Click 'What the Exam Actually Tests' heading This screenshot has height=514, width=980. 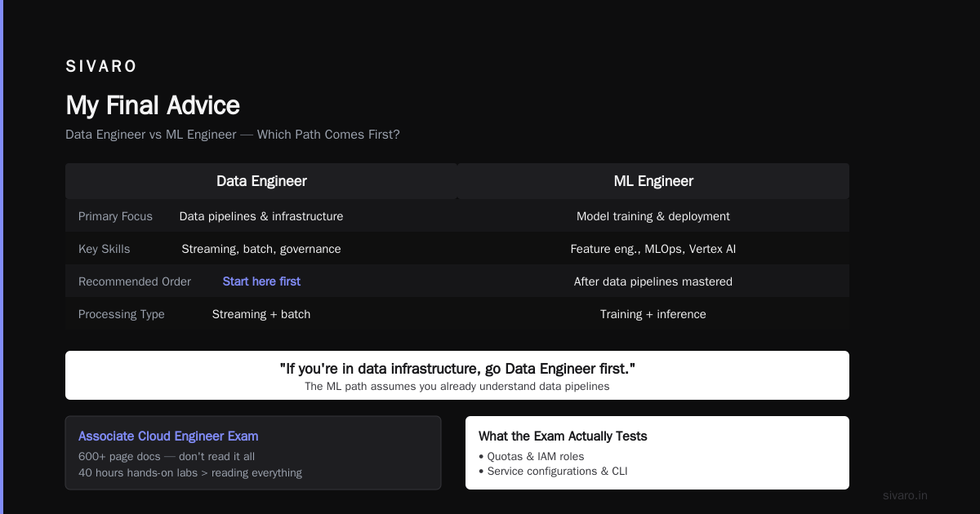click(563, 436)
